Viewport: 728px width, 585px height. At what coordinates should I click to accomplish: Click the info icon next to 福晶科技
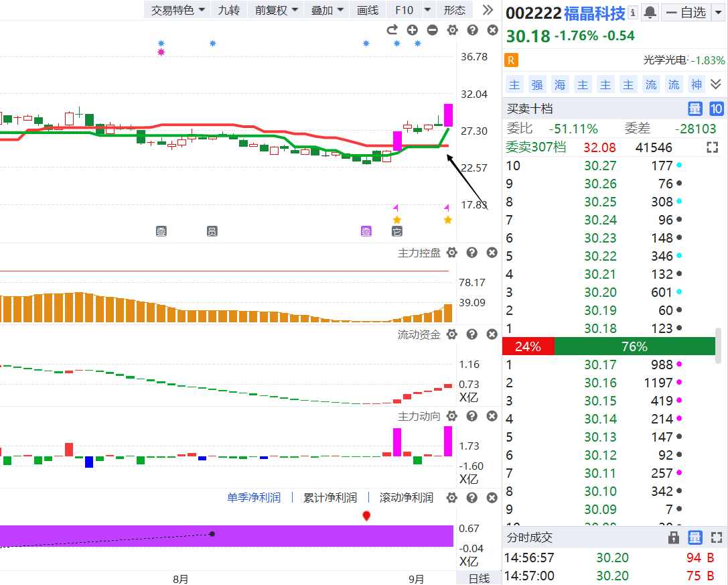(x=633, y=13)
